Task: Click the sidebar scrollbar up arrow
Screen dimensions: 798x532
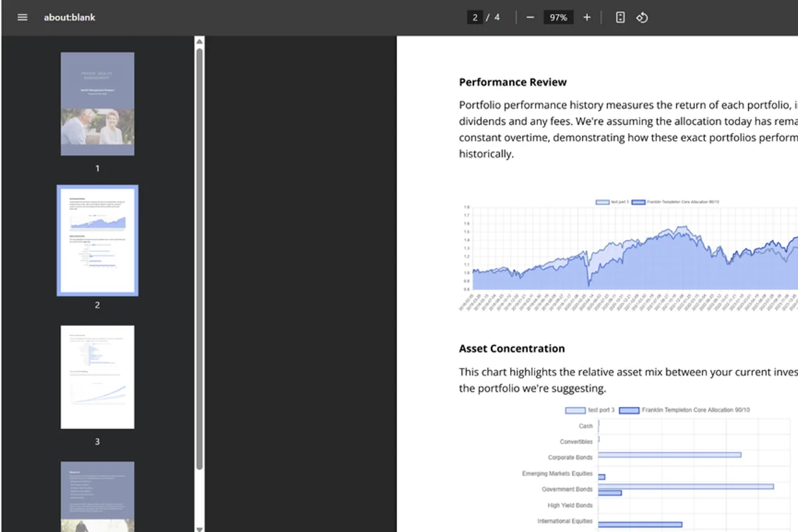Action: 199,42
